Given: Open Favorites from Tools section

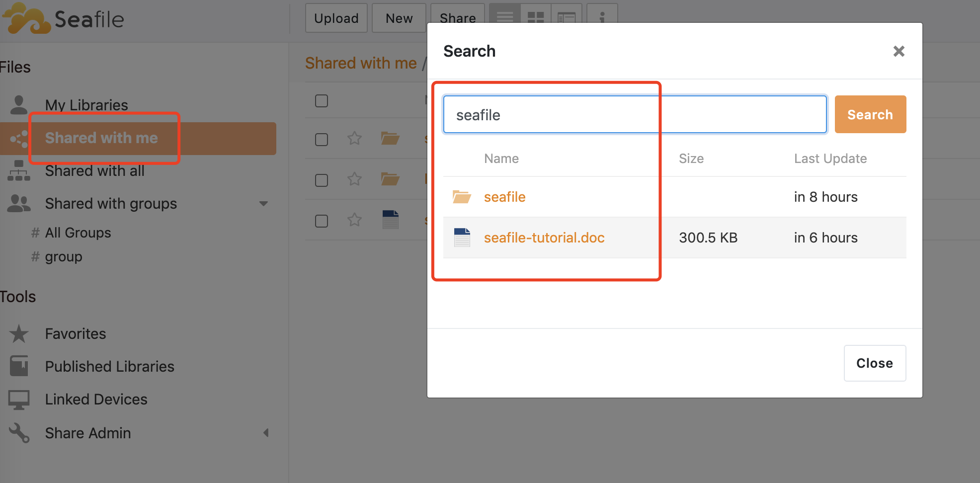Looking at the screenshot, I should [x=76, y=333].
